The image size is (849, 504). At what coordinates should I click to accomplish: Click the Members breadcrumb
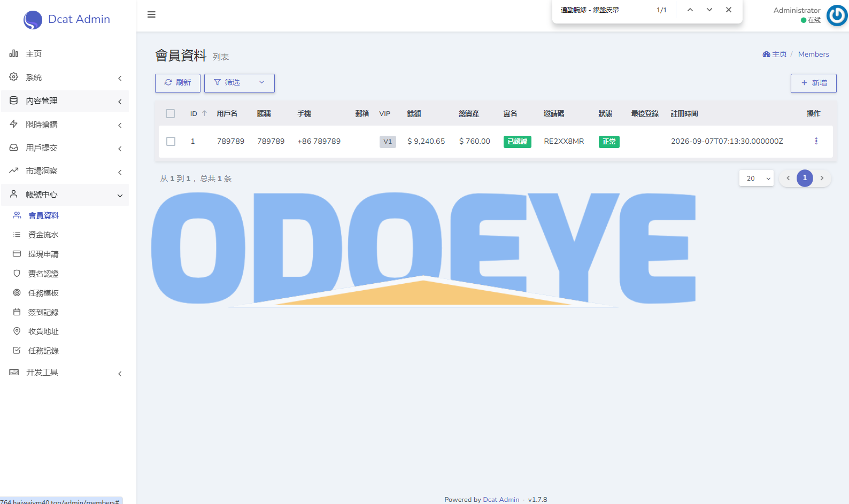click(x=814, y=55)
